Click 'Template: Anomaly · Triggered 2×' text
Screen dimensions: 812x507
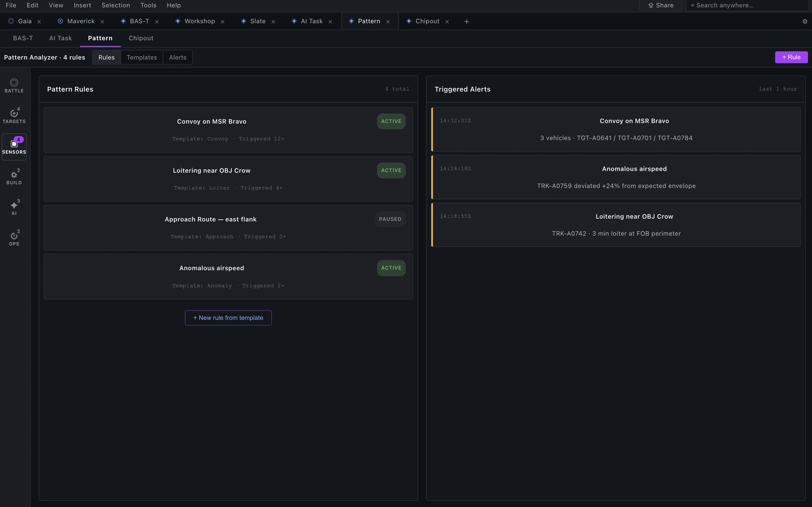pos(228,286)
